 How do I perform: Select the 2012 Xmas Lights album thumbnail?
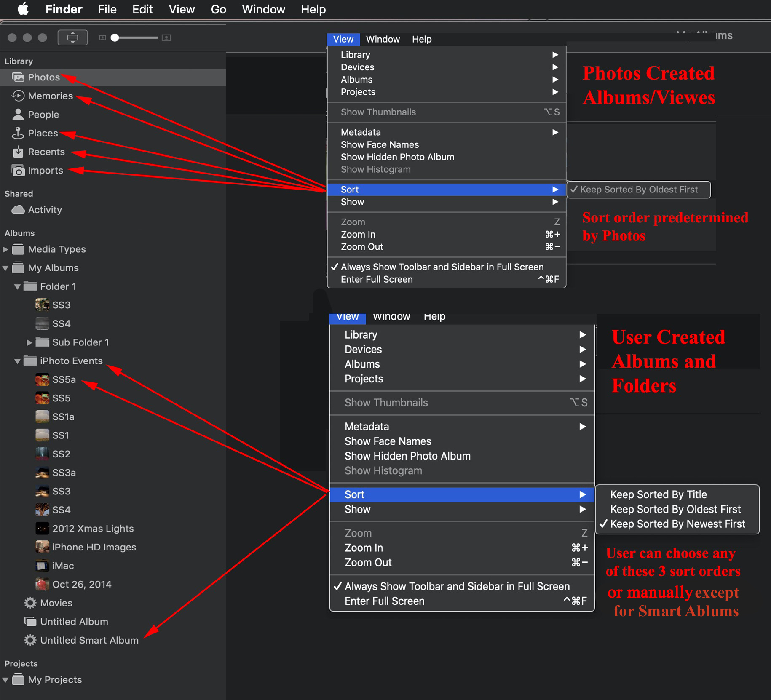[x=42, y=529]
